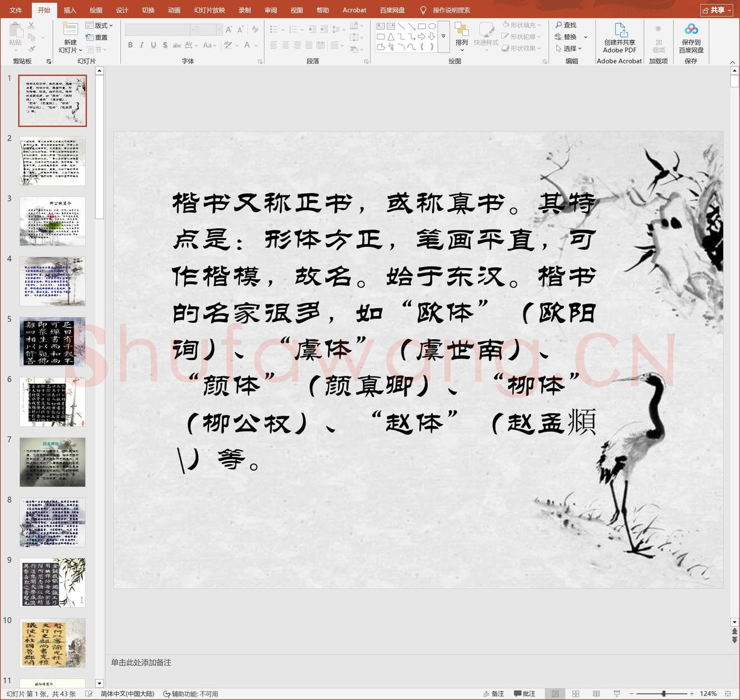Open the 选择 select dropdown

coord(569,48)
